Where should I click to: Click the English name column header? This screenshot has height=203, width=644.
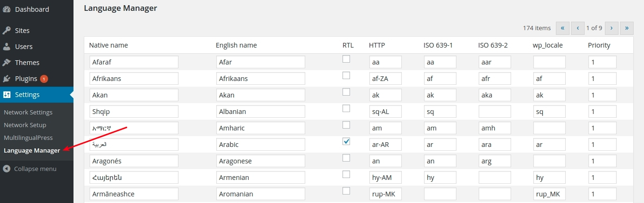(236, 45)
